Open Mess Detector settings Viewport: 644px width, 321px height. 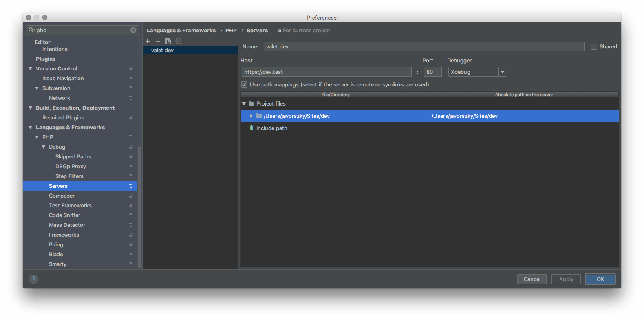67,225
